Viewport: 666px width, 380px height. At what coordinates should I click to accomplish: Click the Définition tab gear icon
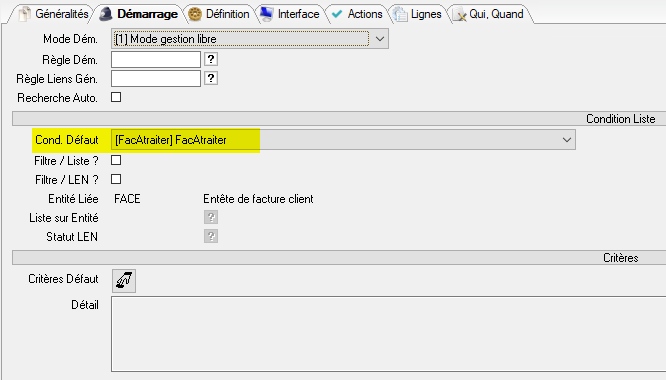point(195,14)
